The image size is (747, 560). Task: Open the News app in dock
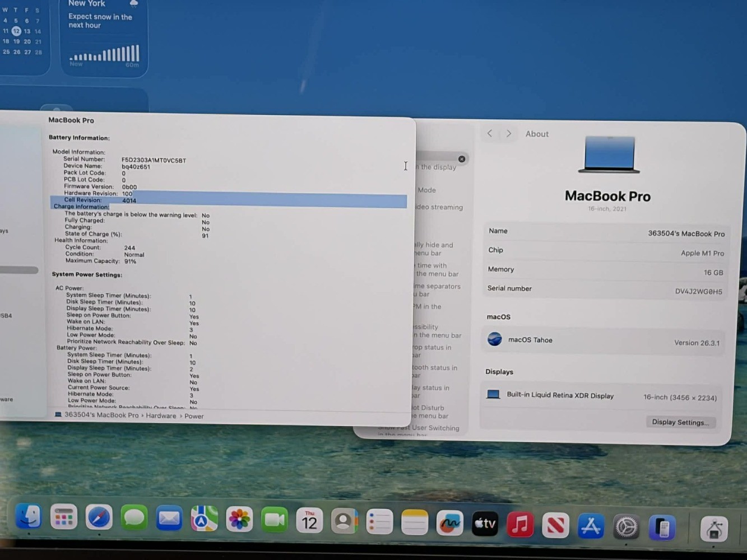tap(555, 526)
